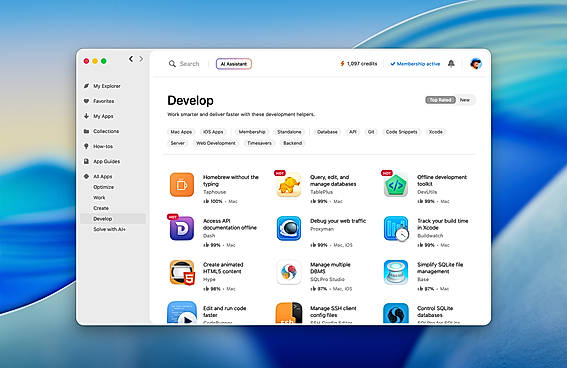Open the Hype HTML5 app icon

[x=182, y=272]
